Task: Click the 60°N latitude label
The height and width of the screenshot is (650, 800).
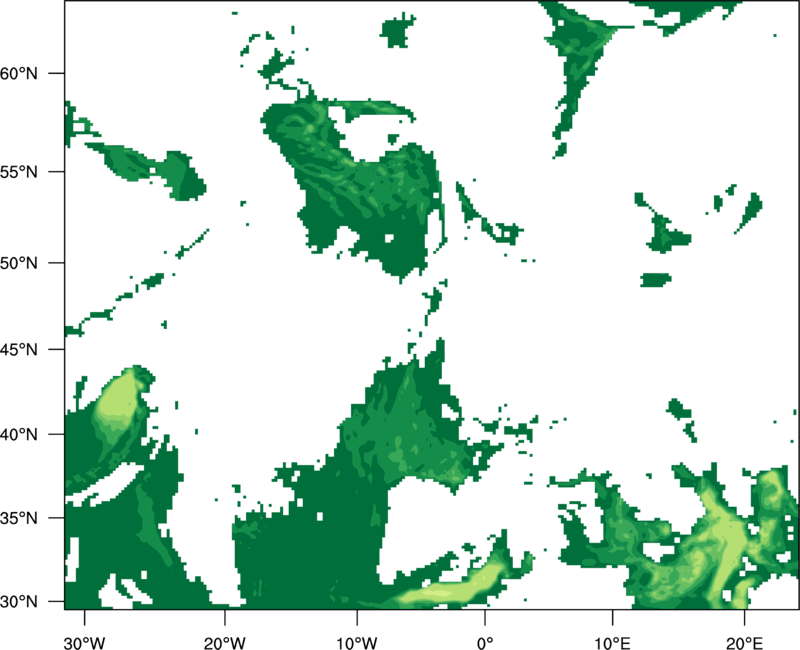Action: (19, 73)
